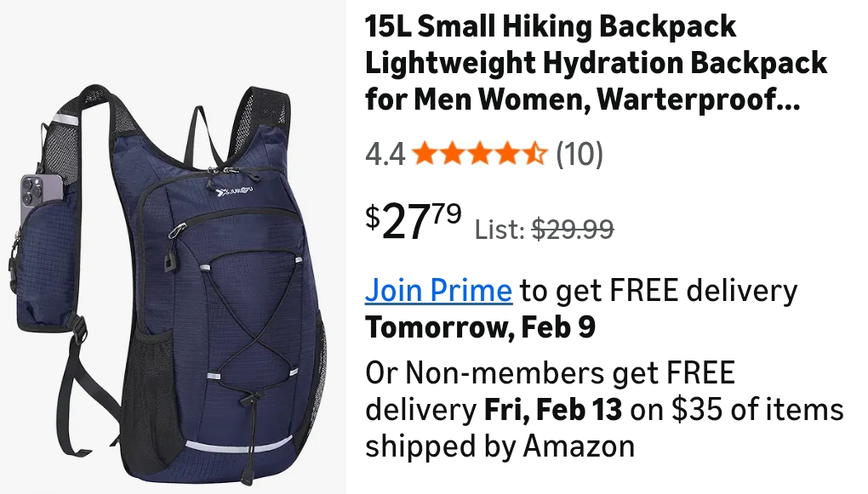Click the middle orange rating star
Viewport: 868px width, 494px height.
(480, 153)
